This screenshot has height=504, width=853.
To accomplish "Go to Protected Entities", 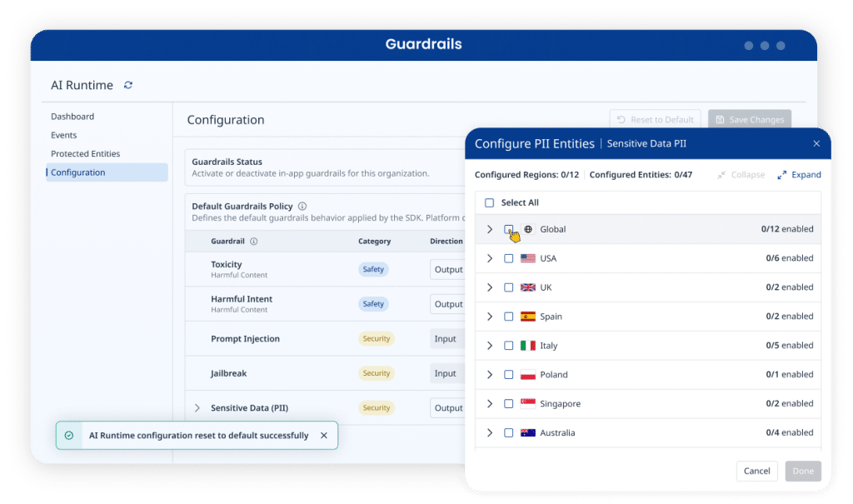I will [x=86, y=153].
